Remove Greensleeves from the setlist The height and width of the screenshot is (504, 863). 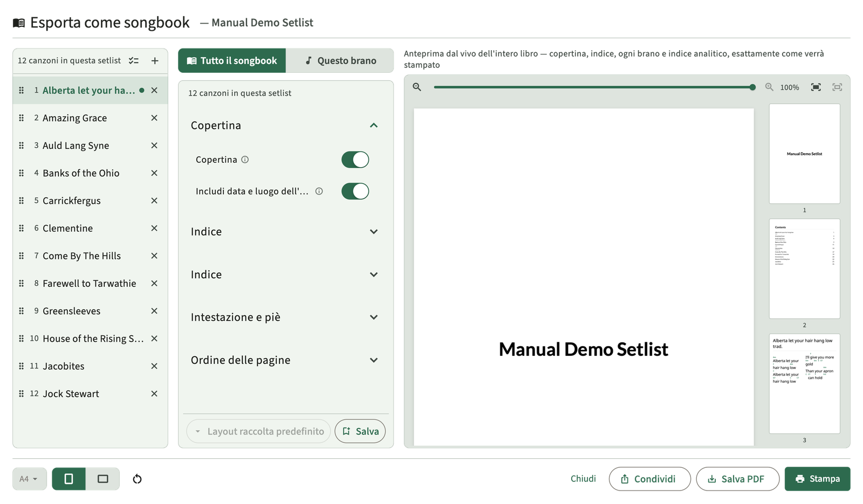tap(154, 311)
